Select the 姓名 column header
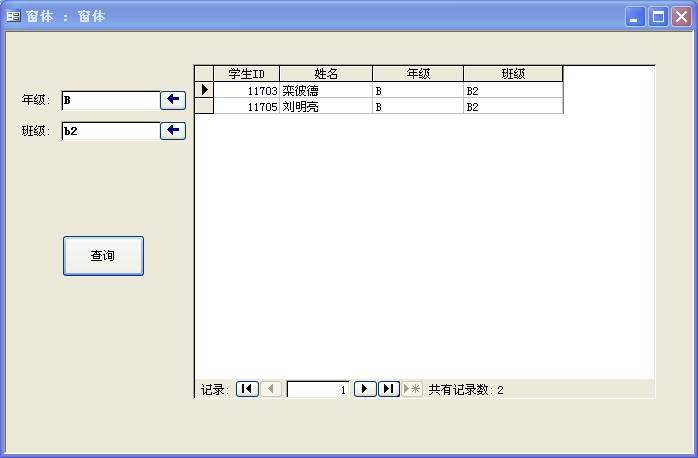The image size is (698, 458). point(326,74)
